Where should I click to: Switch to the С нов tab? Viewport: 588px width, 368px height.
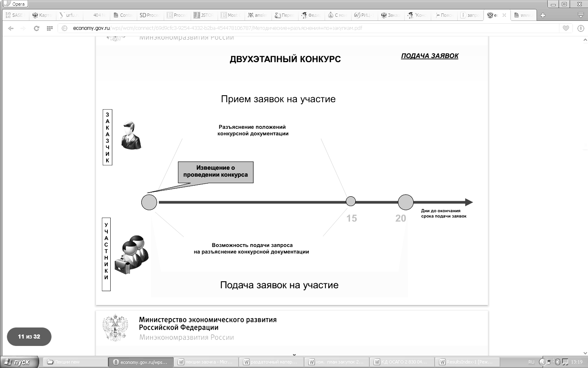tap(339, 15)
